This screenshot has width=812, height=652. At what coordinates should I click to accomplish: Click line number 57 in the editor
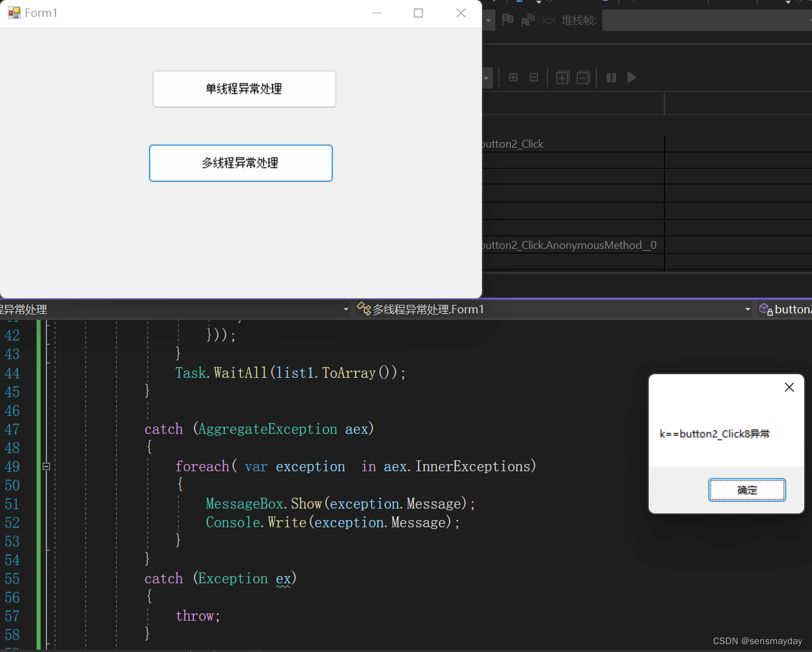pos(12,616)
